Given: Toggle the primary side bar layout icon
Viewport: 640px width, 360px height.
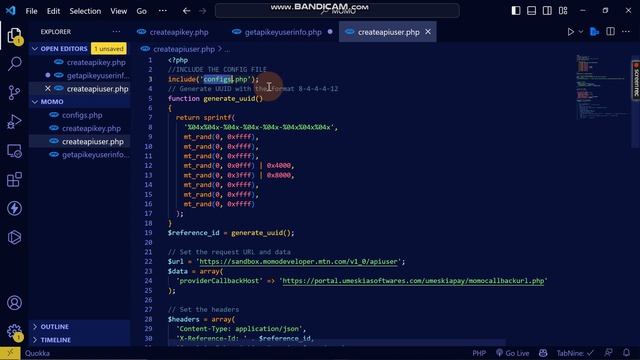Looking at the screenshot, I should (516, 11).
